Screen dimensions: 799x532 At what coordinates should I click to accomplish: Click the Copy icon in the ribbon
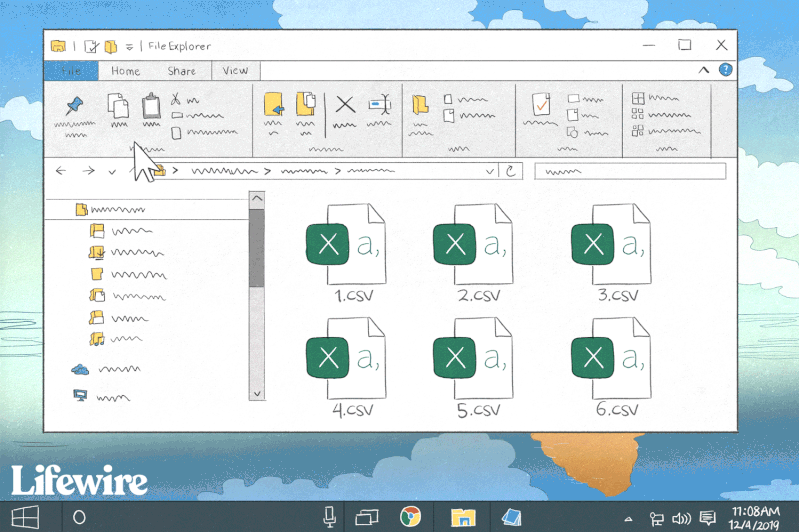coord(118,106)
